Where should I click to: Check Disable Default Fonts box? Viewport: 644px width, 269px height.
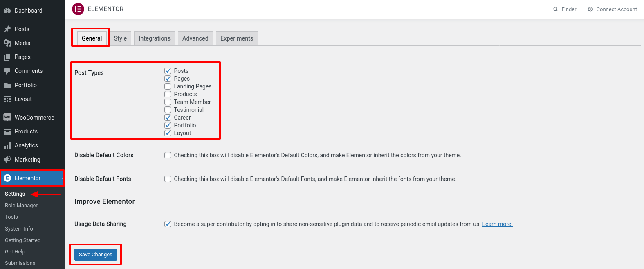click(x=168, y=179)
